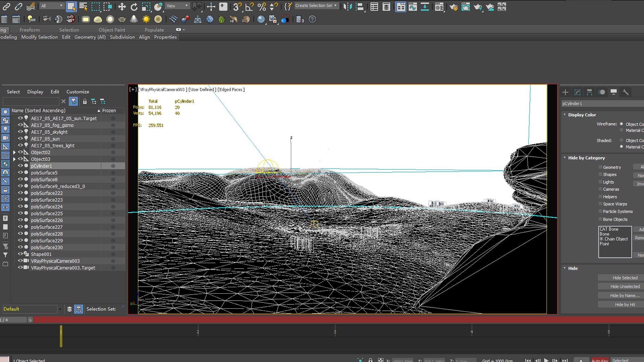Open the Create Selection Set dropdown

pos(316,6)
